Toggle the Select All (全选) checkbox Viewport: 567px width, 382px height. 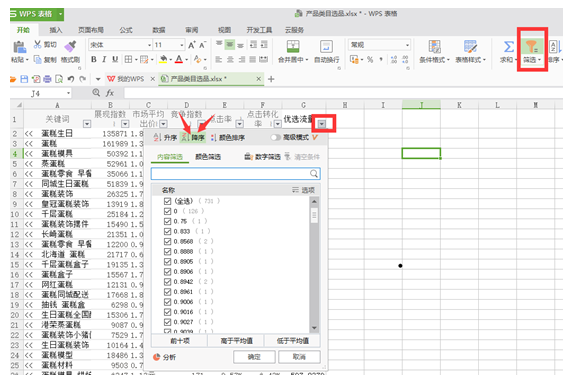(x=167, y=201)
